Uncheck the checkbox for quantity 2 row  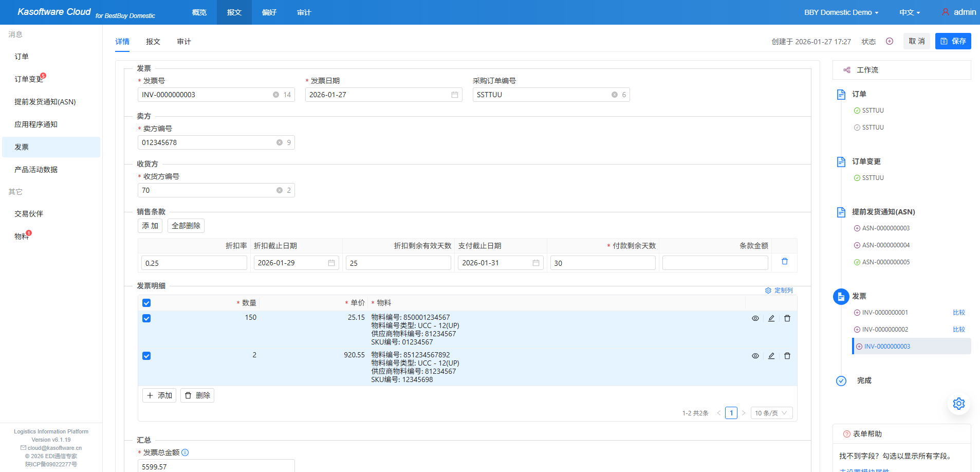point(146,356)
